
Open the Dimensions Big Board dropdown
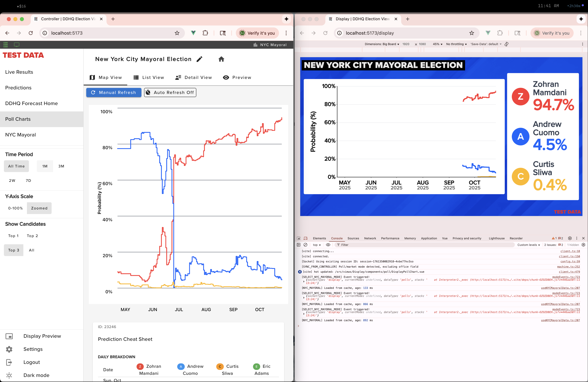point(382,44)
